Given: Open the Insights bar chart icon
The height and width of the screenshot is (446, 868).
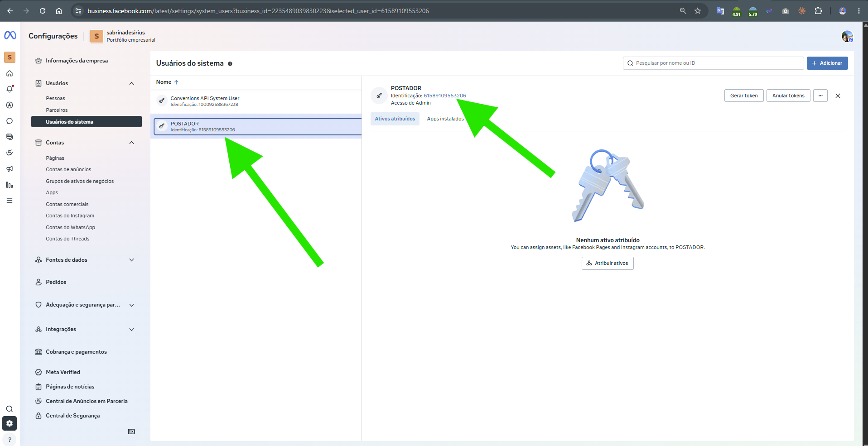Looking at the screenshot, I should [10, 185].
